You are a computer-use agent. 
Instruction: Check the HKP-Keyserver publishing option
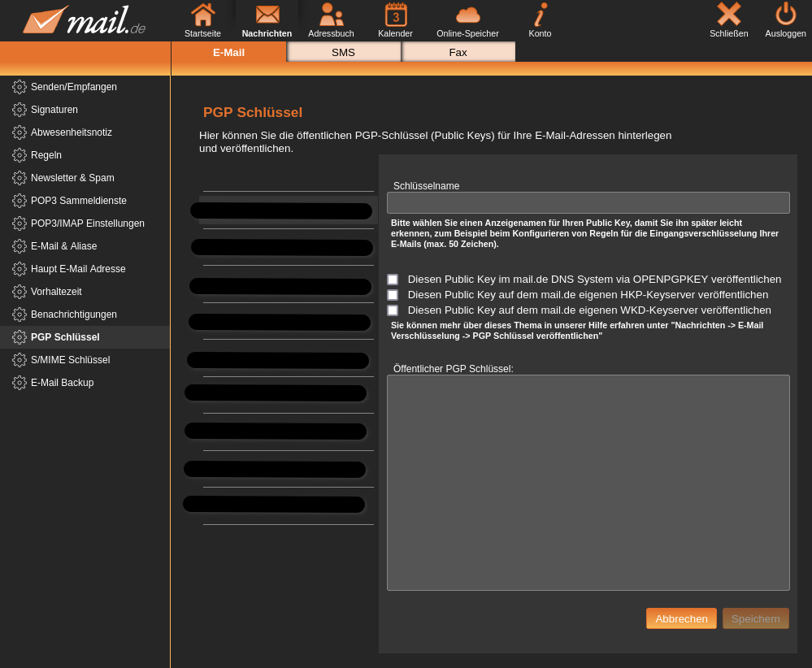click(x=393, y=295)
